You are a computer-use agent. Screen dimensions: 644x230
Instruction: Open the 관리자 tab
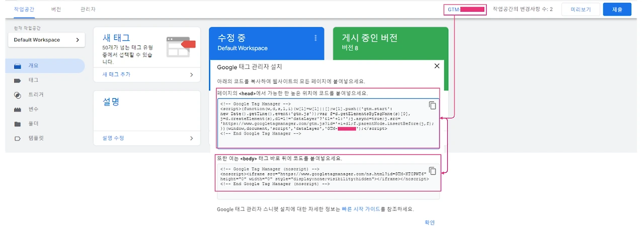[88, 9]
